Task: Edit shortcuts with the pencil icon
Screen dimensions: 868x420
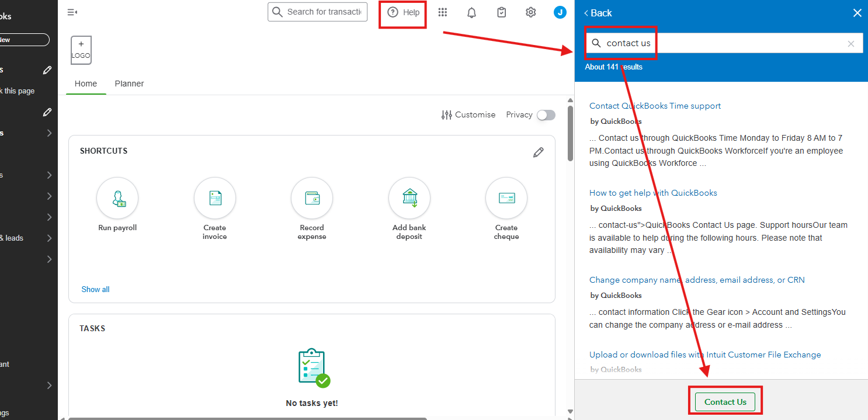Action: [539, 152]
